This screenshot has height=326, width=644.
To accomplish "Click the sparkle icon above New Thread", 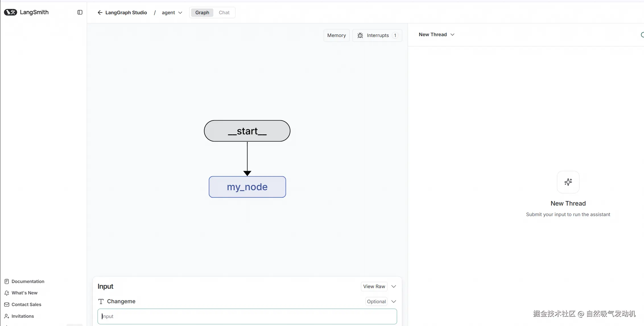I will pyautogui.click(x=568, y=182).
